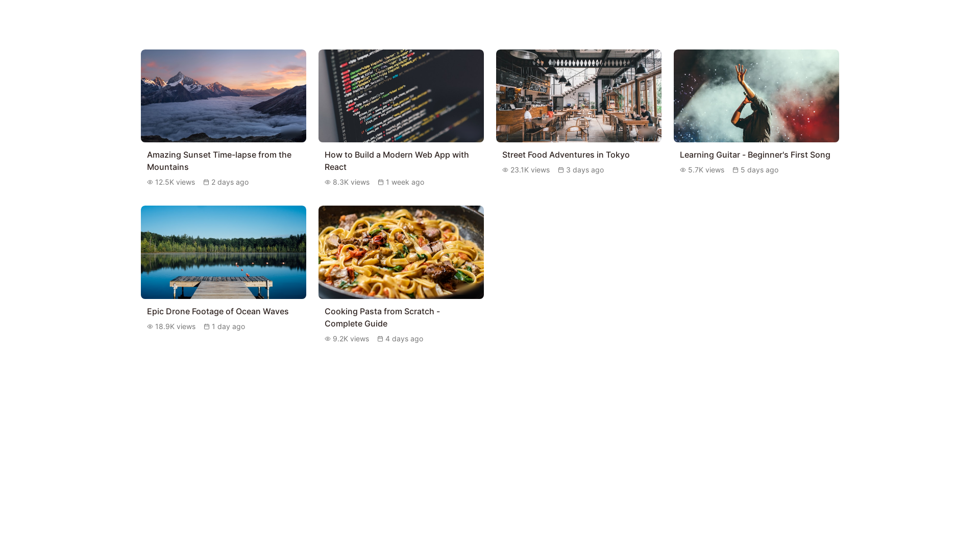Viewport: 980px width, 551px height.
Task: Open the guitar concert performer thumbnail
Action: coord(756,96)
